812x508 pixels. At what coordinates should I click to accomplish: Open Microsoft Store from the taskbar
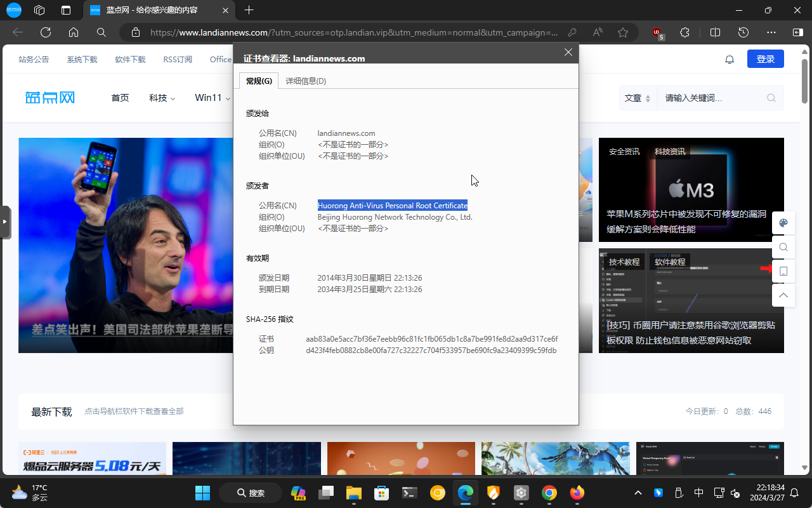[x=381, y=493]
